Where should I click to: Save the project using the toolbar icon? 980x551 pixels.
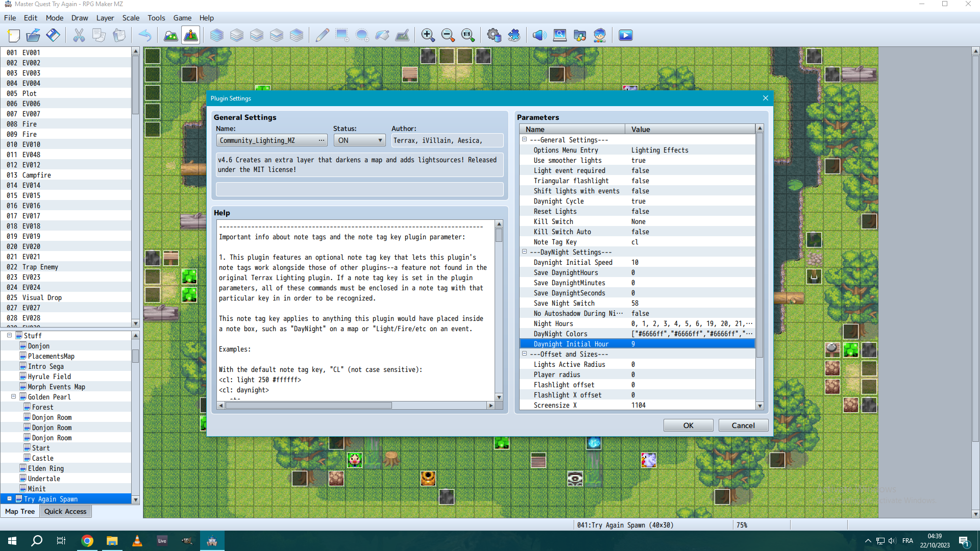53,35
